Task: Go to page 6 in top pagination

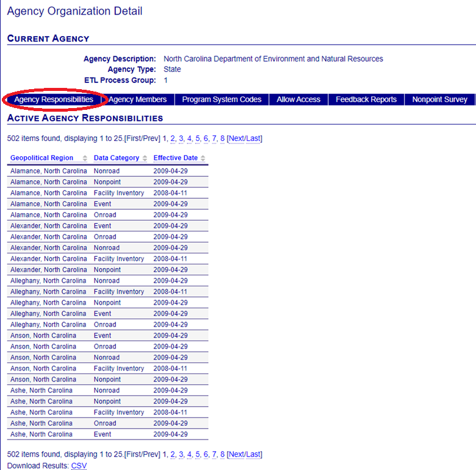Action: pyautogui.click(x=206, y=139)
